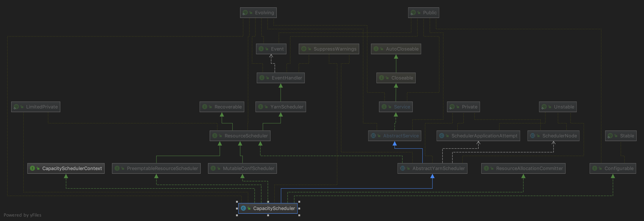Click the annotation icon on the Unstable node

coord(544,107)
